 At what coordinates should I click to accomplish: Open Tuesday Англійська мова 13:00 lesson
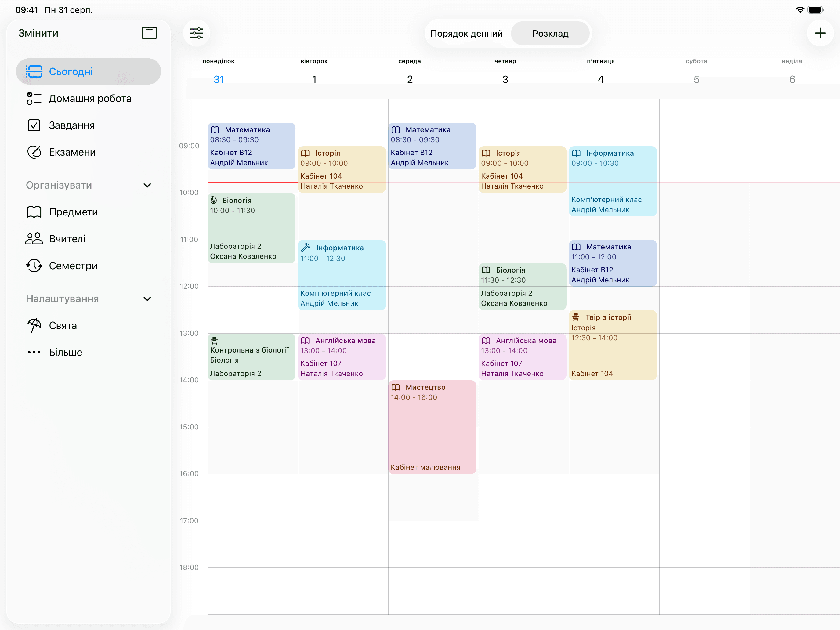point(342,357)
